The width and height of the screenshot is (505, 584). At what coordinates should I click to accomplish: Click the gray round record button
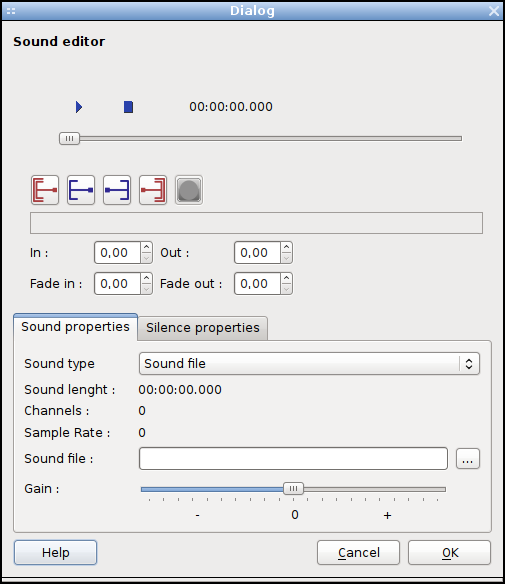point(189,190)
